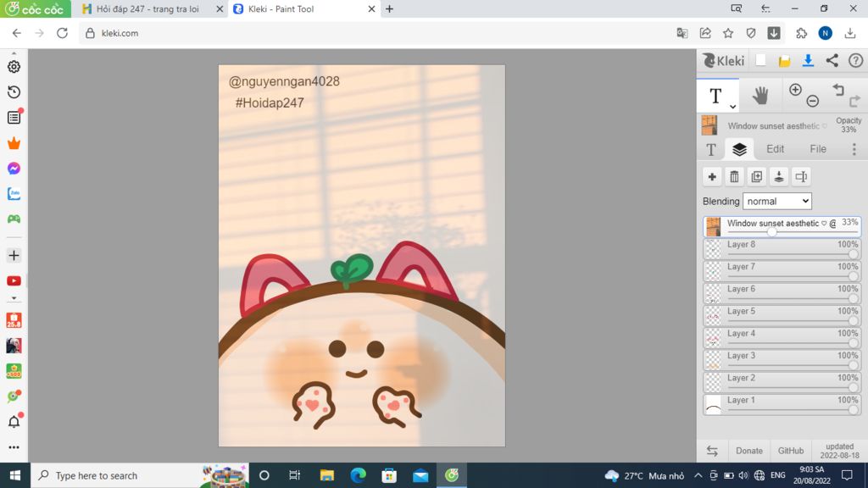This screenshot has width=868, height=488.
Task: Undo the last action
Action: pyautogui.click(x=839, y=88)
